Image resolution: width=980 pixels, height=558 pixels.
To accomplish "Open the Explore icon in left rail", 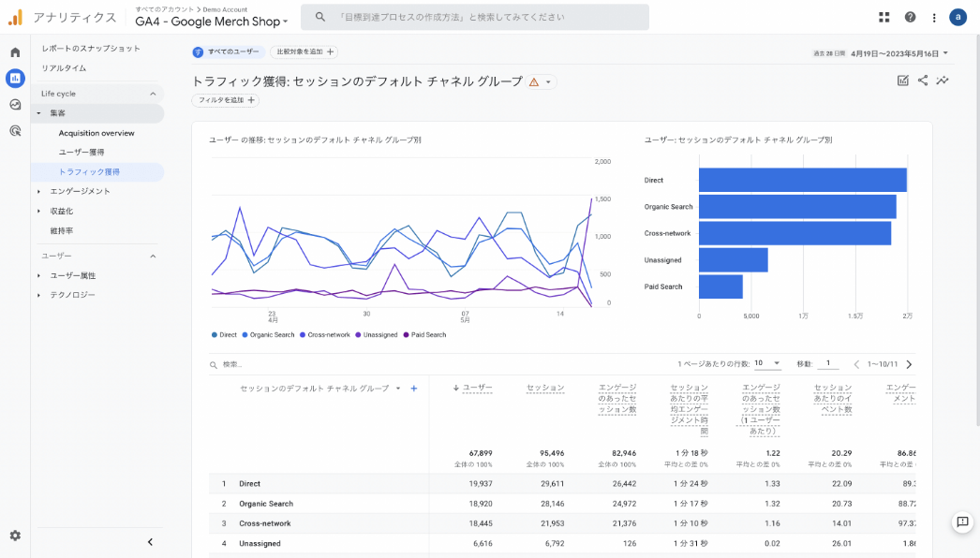I will [15, 104].
